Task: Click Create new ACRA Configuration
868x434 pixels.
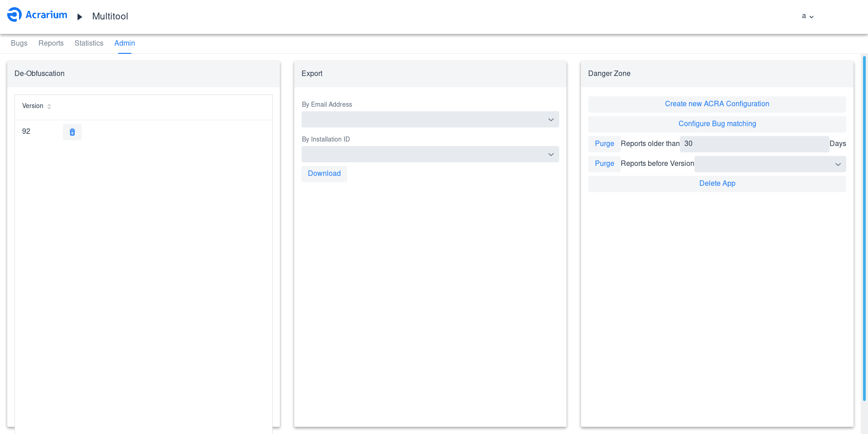Action: (x=717, y=104)
